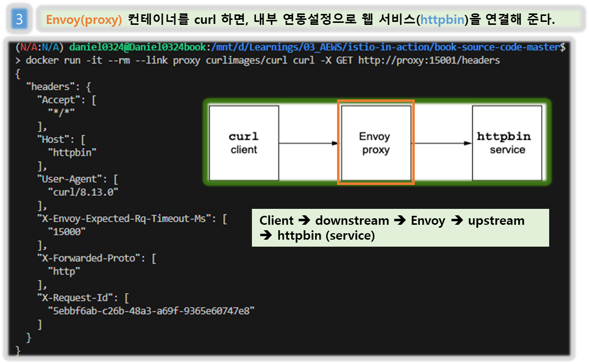This screenshot has height=364, width=589.
Task: Click the "Accept": [ key
Action: point(67,100)
